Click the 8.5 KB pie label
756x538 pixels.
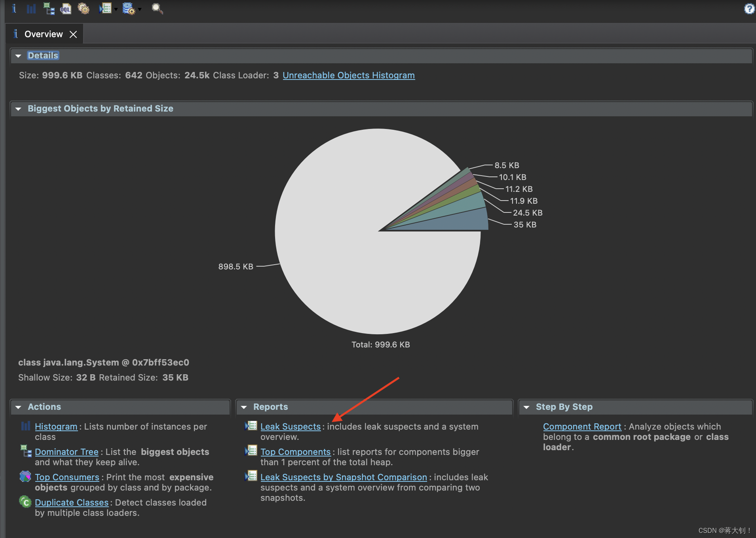(507, 165)
